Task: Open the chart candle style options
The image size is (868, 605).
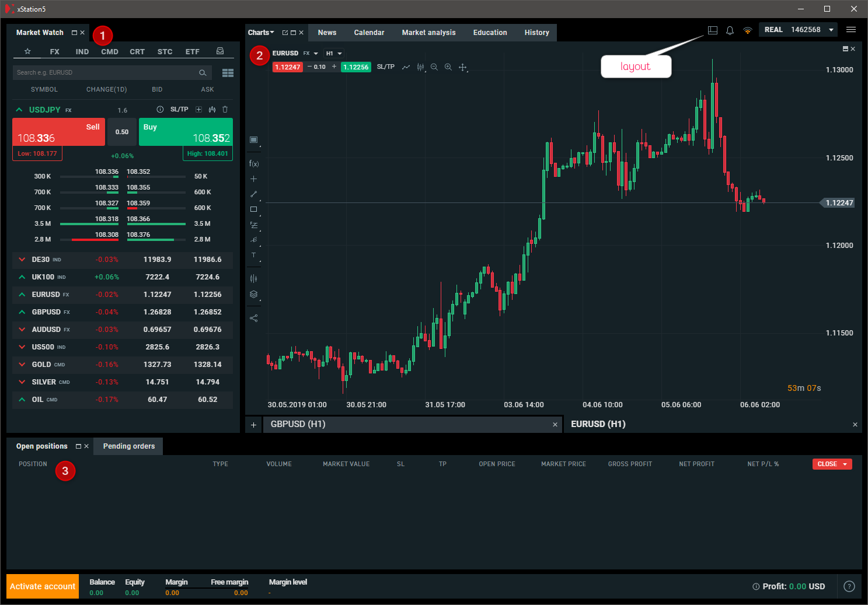Action: coord(420,67)
